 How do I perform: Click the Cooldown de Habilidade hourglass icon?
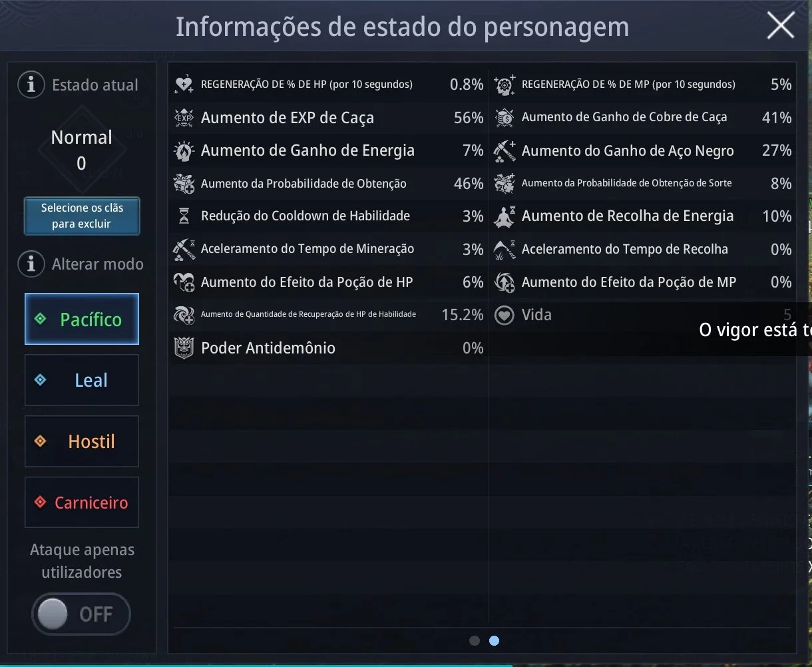click(x=184, y=216)
